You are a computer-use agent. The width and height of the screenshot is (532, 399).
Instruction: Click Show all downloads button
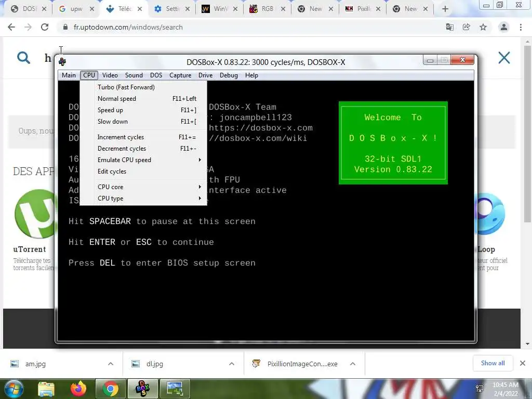[x=493, y=363]
